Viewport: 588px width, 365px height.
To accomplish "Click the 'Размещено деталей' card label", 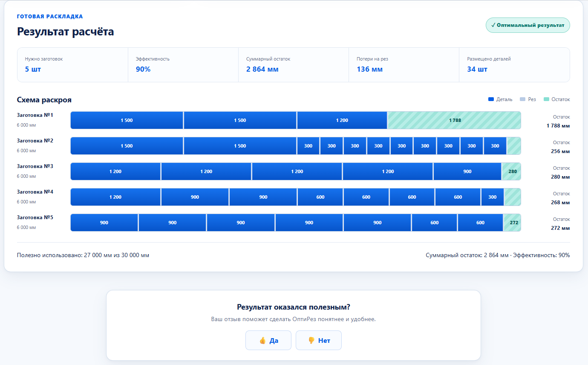I will coord(489,59).
